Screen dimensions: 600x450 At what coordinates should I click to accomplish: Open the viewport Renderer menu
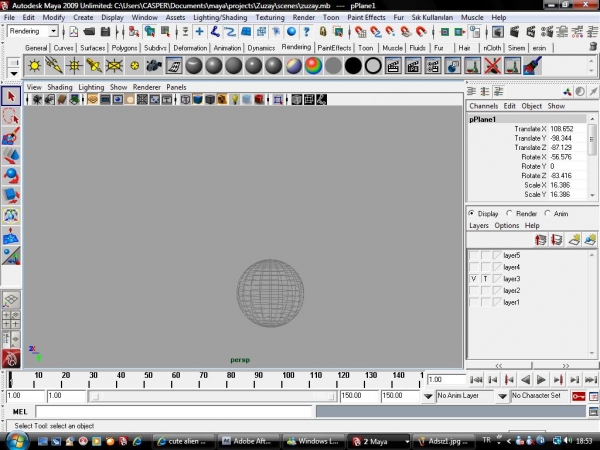coord(147,87)
